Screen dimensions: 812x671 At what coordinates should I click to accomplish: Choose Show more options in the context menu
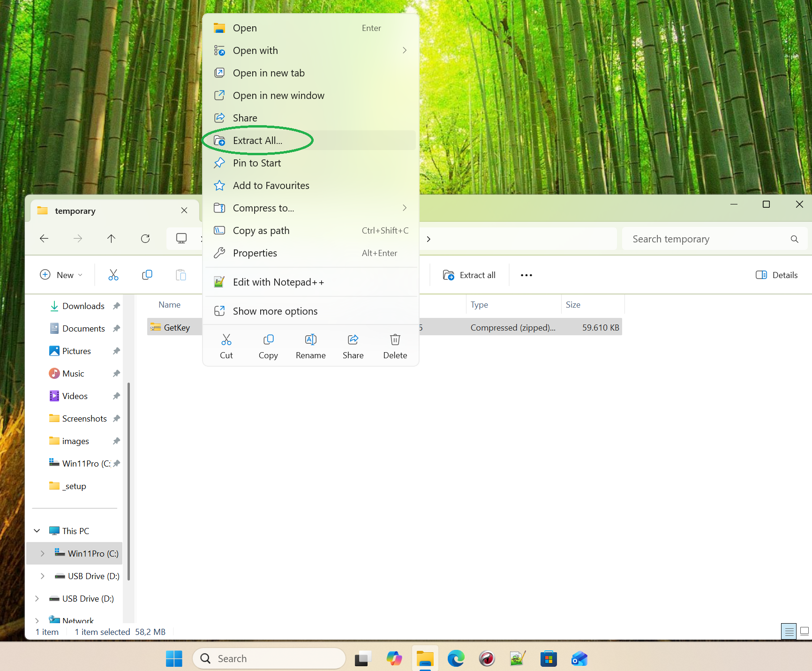click(x=275, y=311)
